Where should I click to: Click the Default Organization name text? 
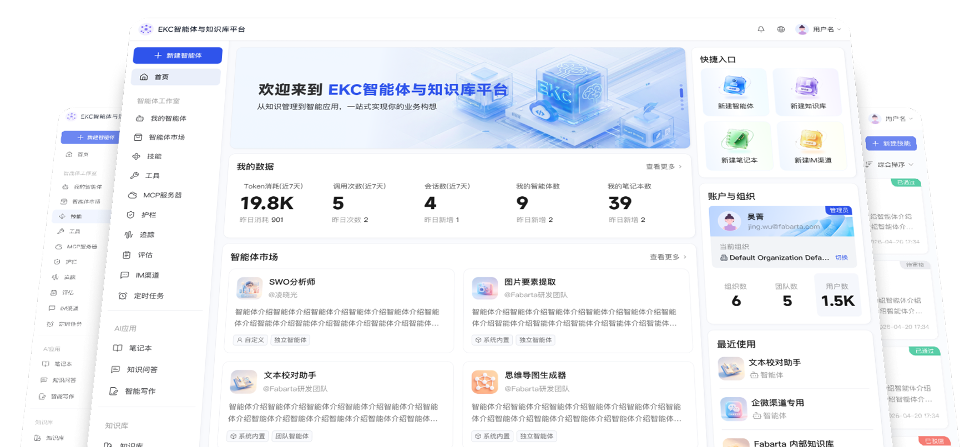(779, 257)
